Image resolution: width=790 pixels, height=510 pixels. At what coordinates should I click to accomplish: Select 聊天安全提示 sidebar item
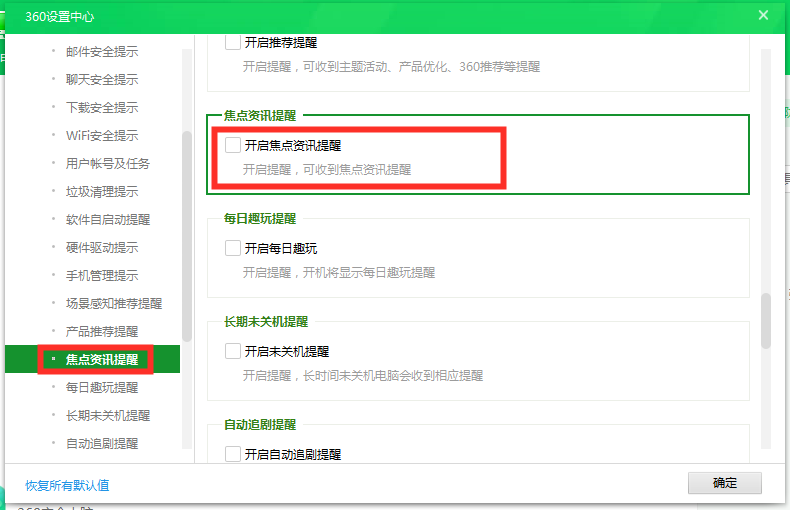click(102, 80)
